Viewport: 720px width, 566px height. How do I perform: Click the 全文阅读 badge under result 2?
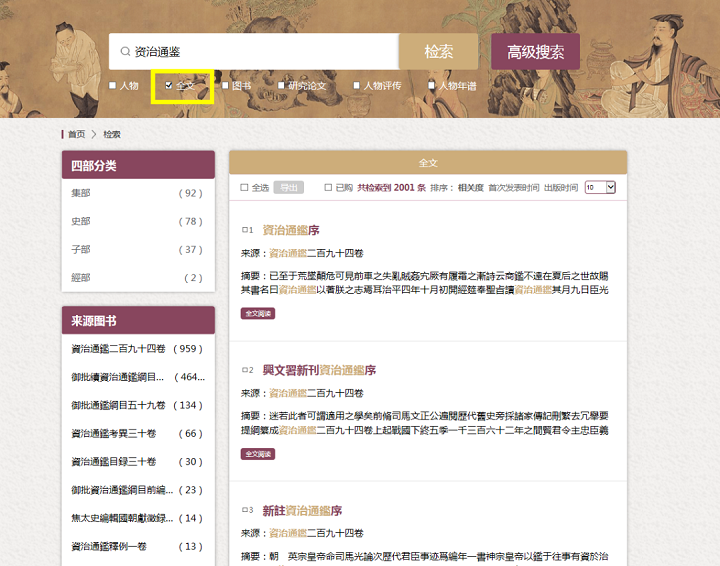pyautogui.click(x=257, y=453)
